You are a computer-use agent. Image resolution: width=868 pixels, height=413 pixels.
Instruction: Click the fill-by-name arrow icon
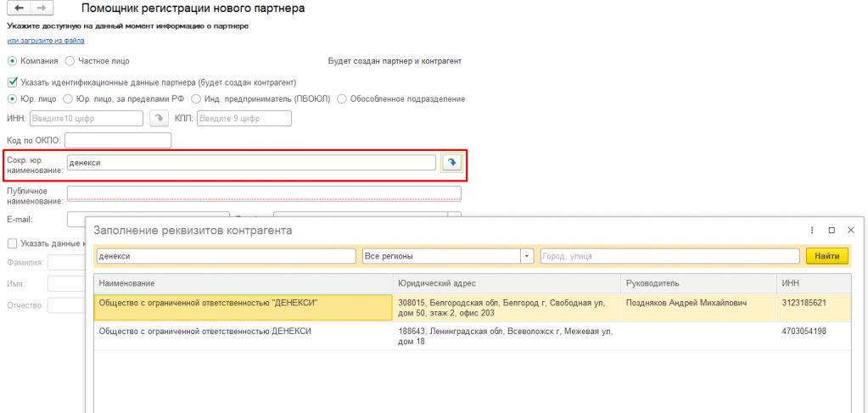tap(452, 162)
